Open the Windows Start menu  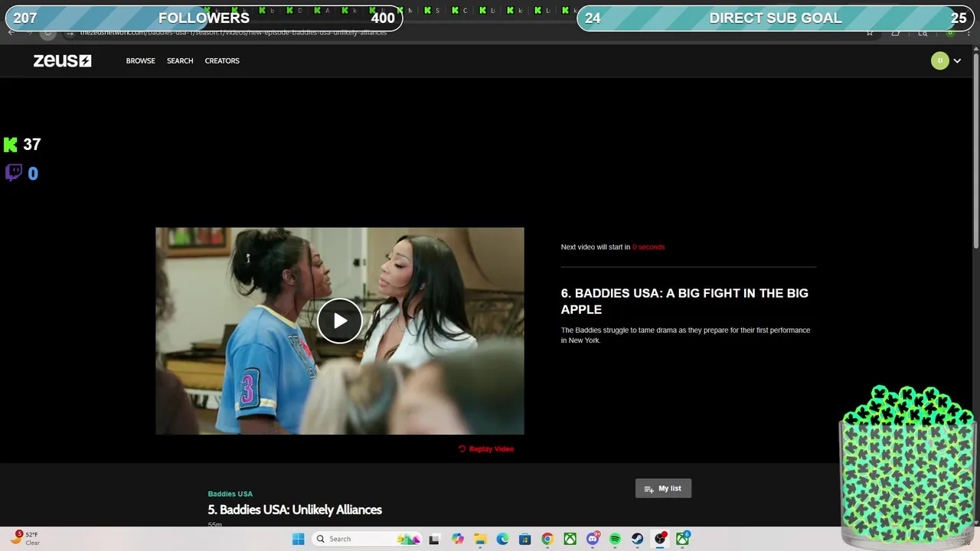298,539
